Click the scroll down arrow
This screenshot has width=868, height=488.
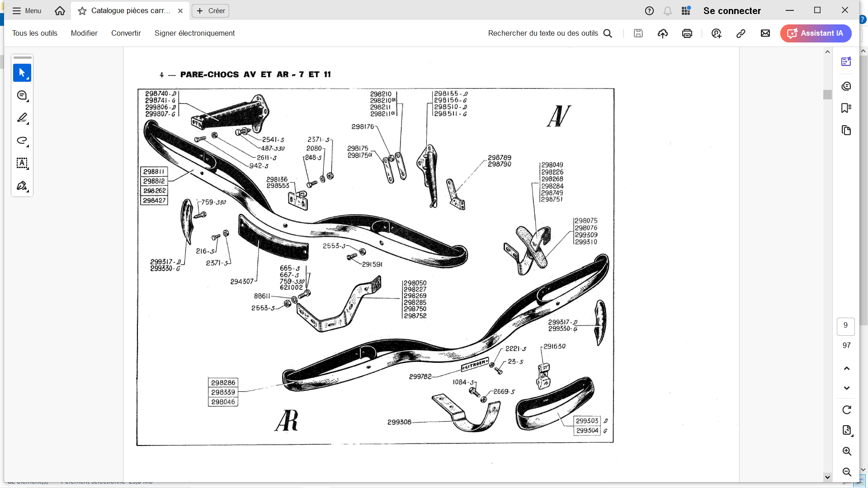coord(827,477)
